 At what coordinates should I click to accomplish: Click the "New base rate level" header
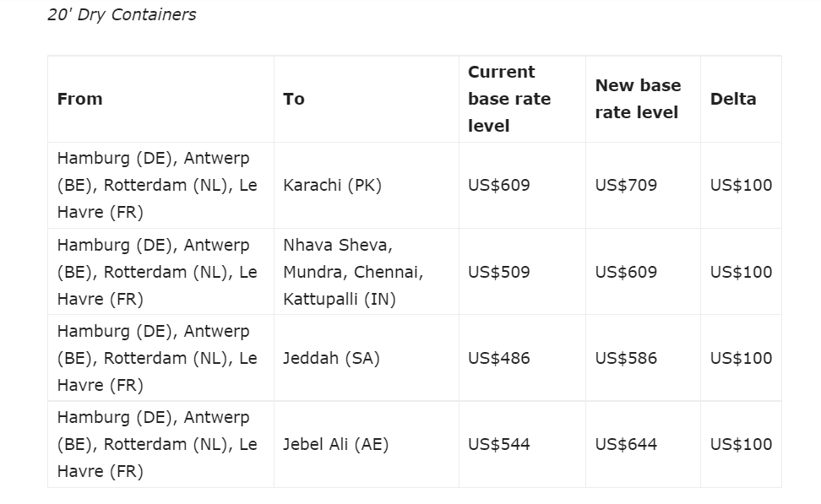(638, 99)
